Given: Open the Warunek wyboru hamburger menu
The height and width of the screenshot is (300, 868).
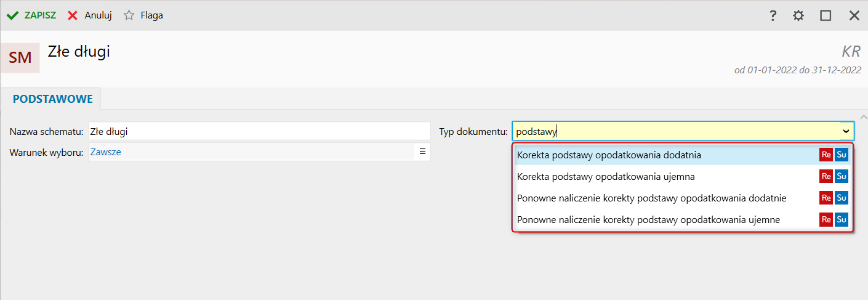Looking at the screenshot, I should click(422, 152).
